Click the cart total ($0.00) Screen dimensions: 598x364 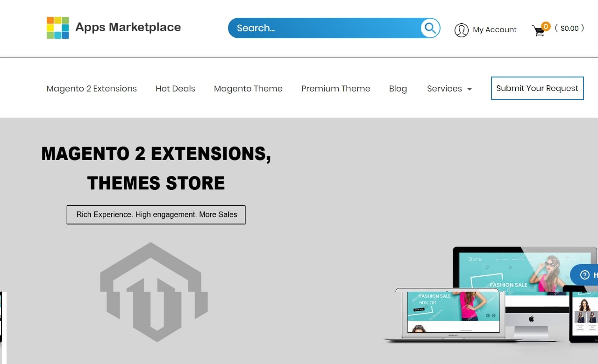pos(570,28)
